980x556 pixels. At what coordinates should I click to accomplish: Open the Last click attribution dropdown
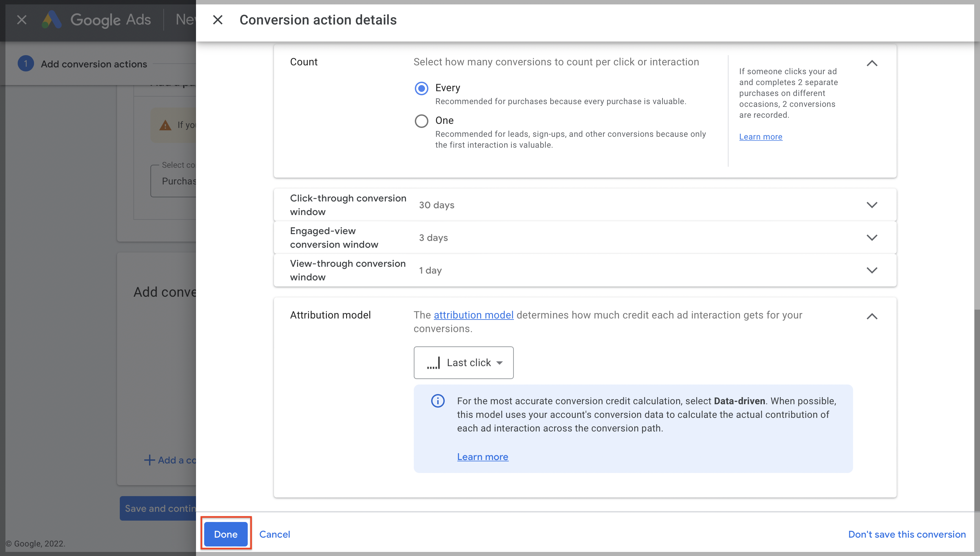point(463,363)
